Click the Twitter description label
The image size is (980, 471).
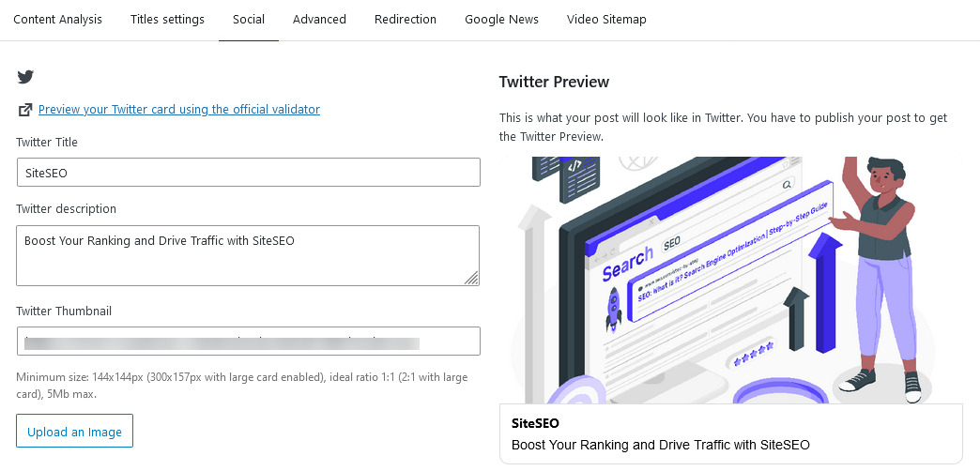pos(67,208)
